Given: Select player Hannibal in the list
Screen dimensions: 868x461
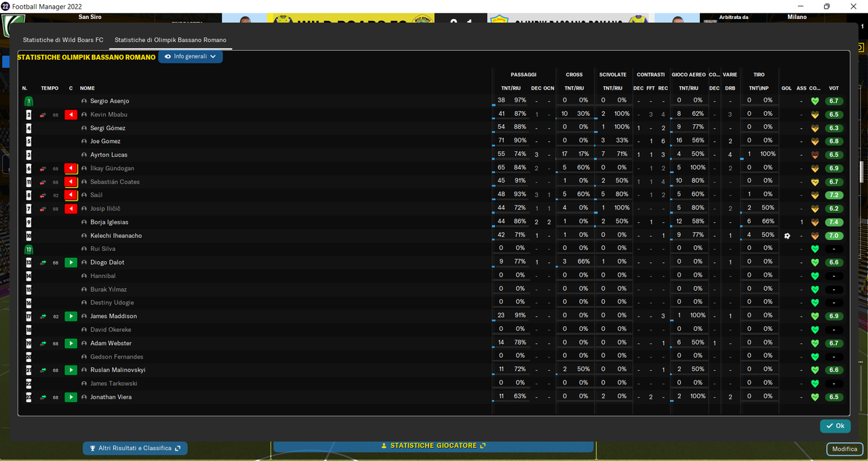Looking at the screenshot, I should pos(103,276).
